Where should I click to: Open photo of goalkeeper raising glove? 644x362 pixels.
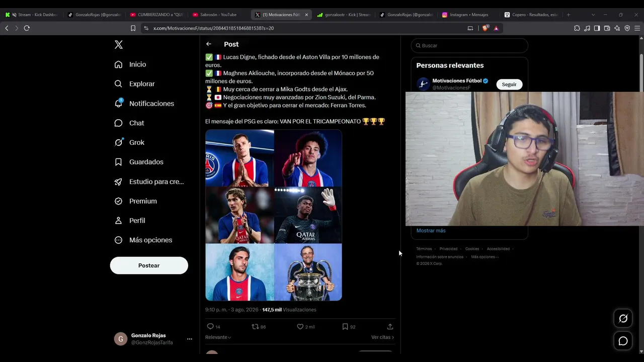[308, 215]
